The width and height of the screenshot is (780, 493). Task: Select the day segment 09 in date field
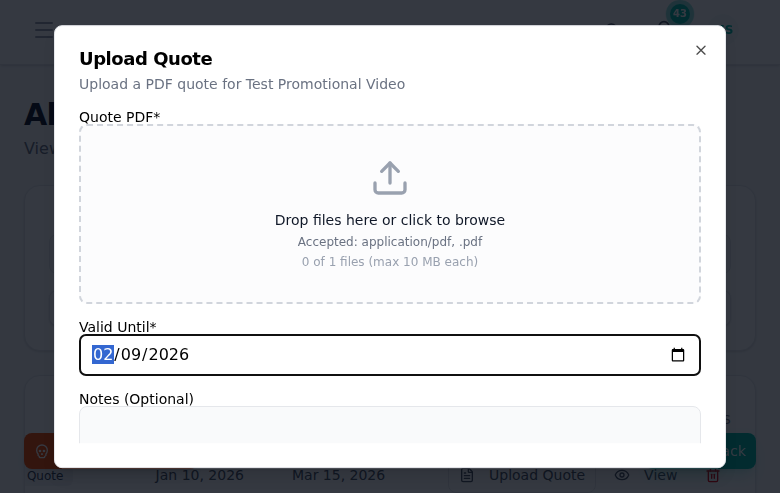[x=131, y=354]
